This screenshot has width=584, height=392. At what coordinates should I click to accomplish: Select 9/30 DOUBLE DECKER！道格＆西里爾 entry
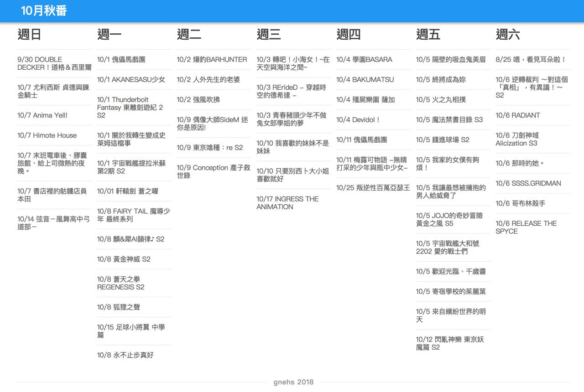pos(54,63)
